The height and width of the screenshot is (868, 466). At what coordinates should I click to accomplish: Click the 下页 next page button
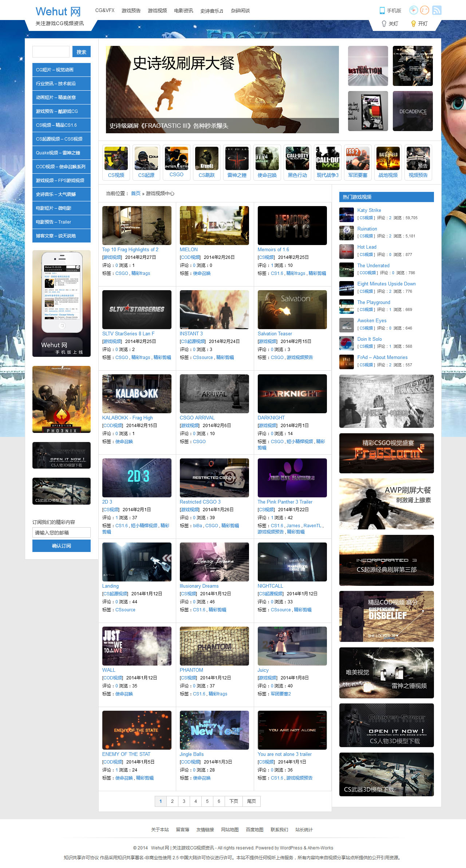pyautogui.click(x=234, y=801)
